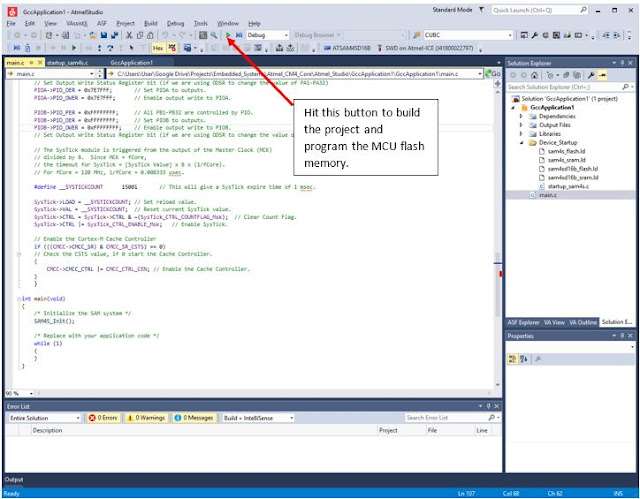640x499 pixels.
Task: Click the Find in Files magnifier icon
Action: (x=213, y=35)
